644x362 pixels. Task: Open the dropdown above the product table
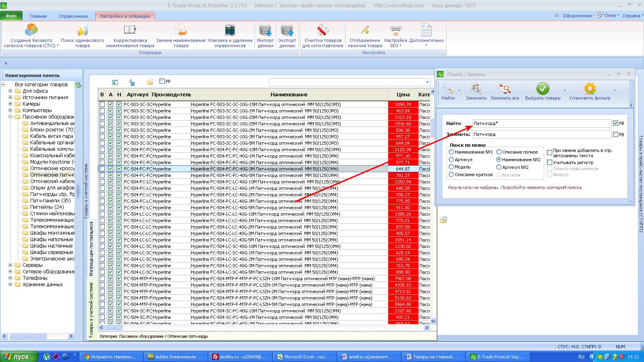coord(427,82)
